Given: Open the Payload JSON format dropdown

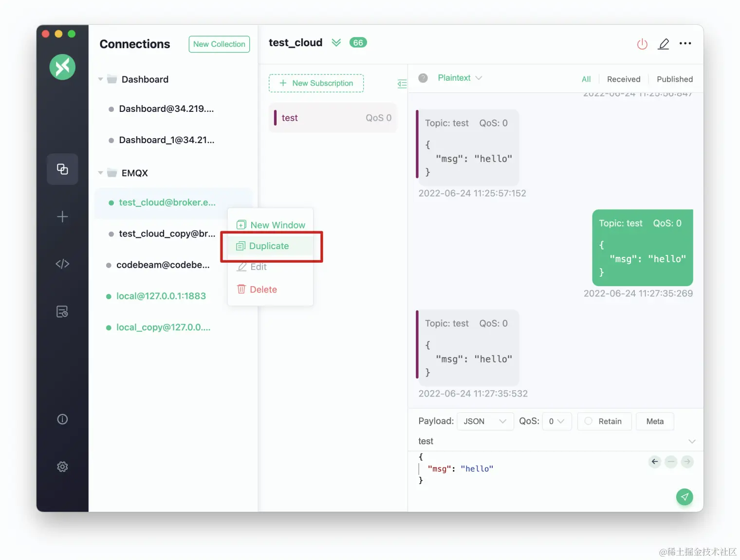Looking at the screenshot, I should pyautogui.click(x=485, y=421).
